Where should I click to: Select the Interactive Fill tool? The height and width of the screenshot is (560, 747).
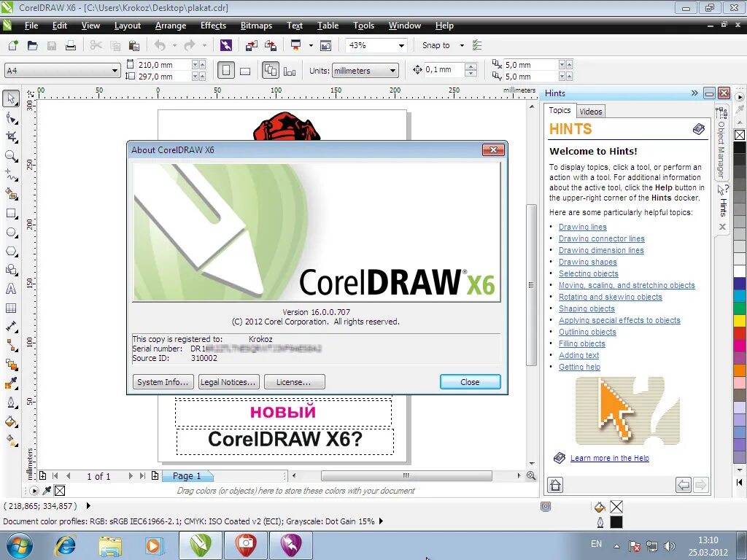coord(11,441)
